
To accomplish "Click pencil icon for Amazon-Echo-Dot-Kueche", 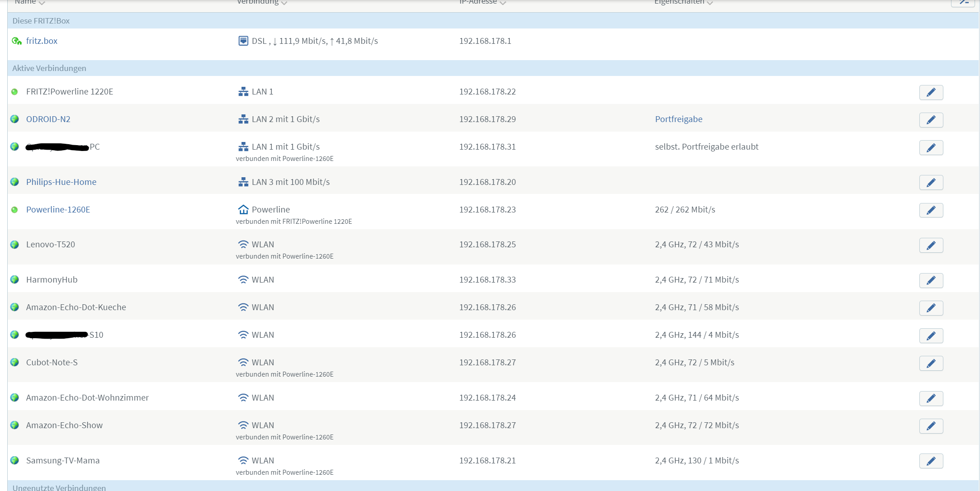I will tap(931, 308).
